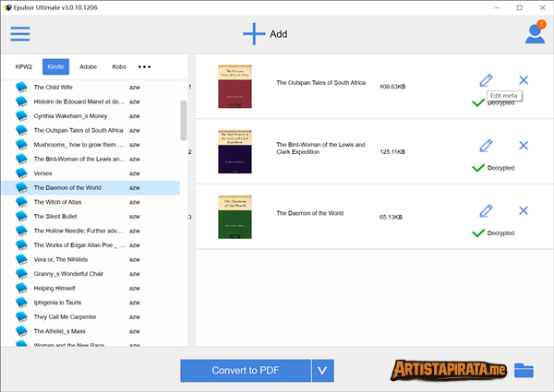This screenshot has height=392, width=554.
Task: Select The Outspan Tales of South Africa list row
Action: 90,130
